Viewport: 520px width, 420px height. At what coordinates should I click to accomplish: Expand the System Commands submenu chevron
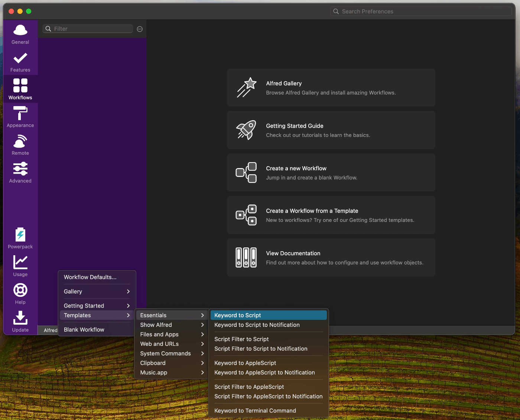[x=202, y=354]
